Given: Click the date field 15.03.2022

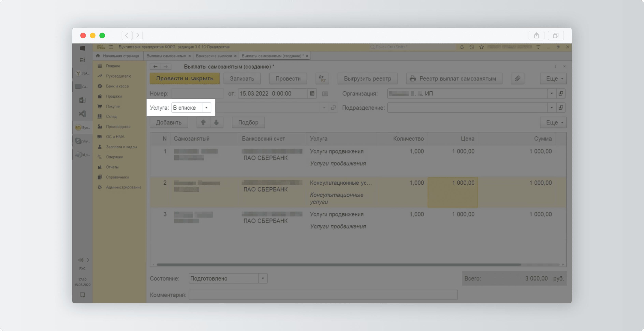Looking at the screenshot, I should click(x=273, y=94).
